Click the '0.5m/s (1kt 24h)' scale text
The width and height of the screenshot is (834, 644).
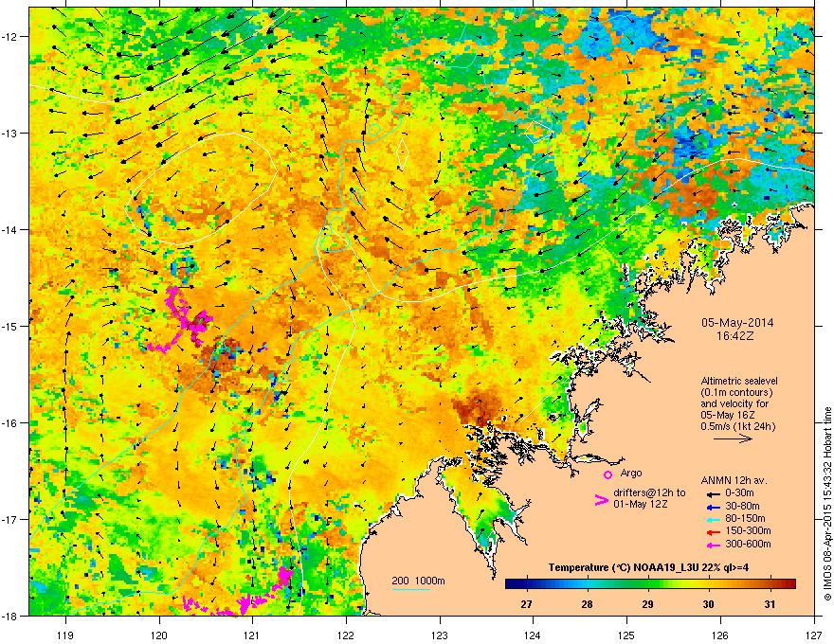click(737, 426)
